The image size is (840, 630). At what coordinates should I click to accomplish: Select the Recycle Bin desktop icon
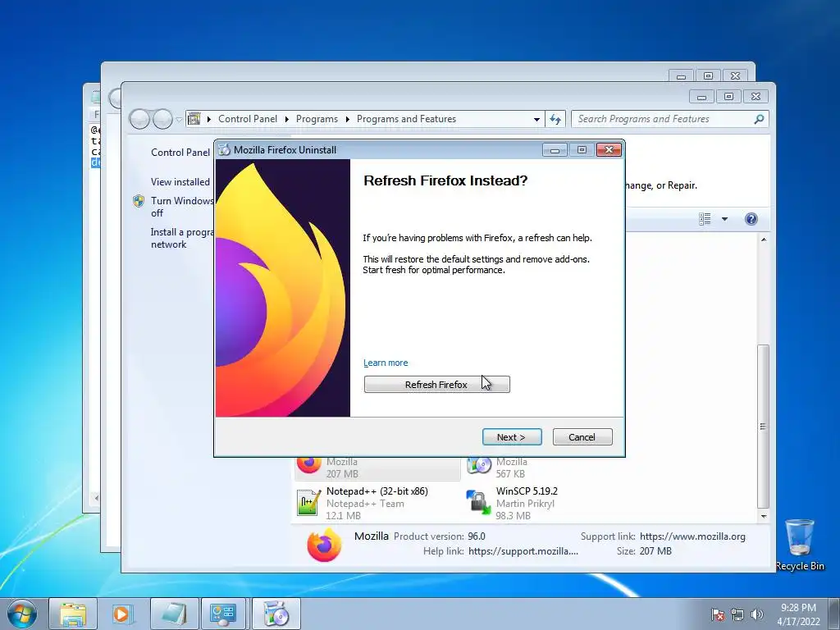pos(800,545)
